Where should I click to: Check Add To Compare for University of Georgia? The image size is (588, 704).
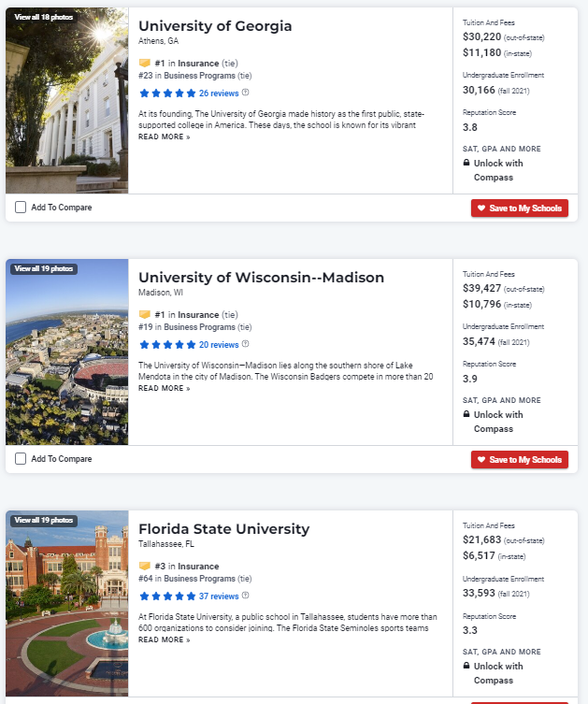(x=21, y=208)
